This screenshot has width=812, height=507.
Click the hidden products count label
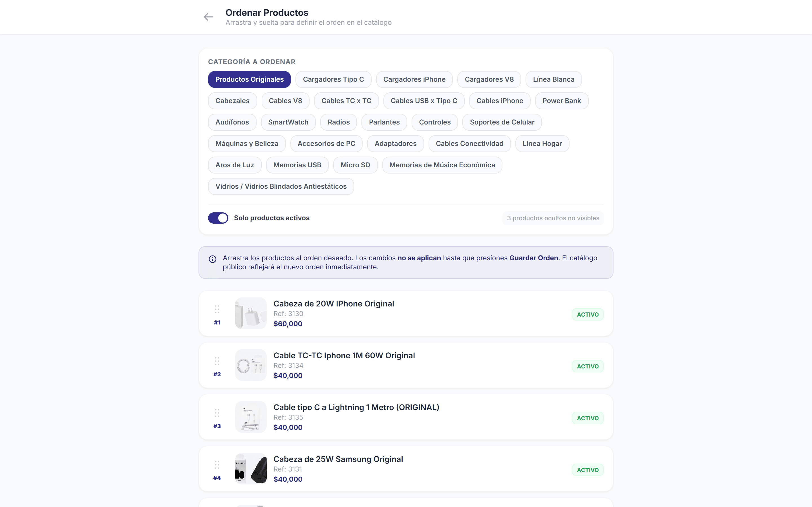(x=553, y=218)
